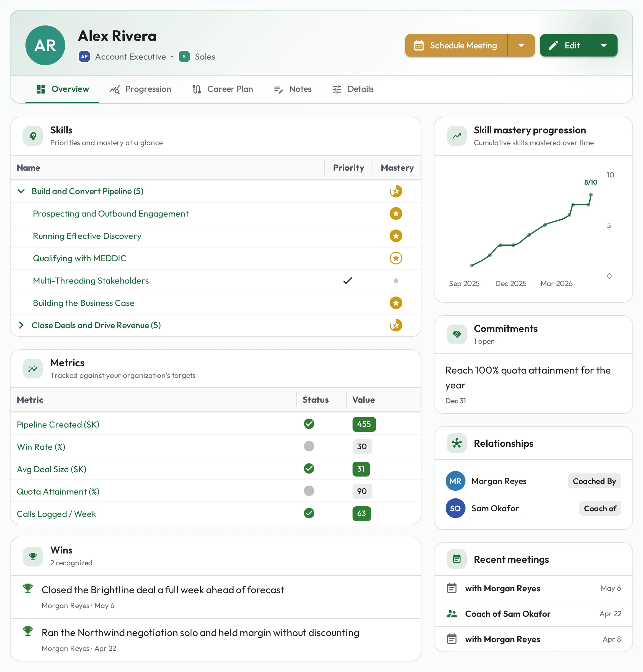Click the 455 Pipeline Created value badge
This screenshot has height=672, width=643.
pos(364,424)
